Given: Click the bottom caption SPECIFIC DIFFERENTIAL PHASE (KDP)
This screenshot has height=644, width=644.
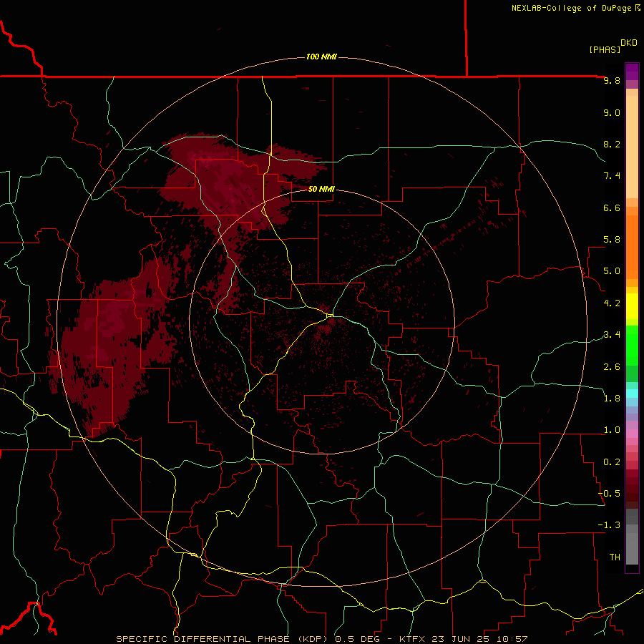Looking at the screenshot, I should point(223,639).
